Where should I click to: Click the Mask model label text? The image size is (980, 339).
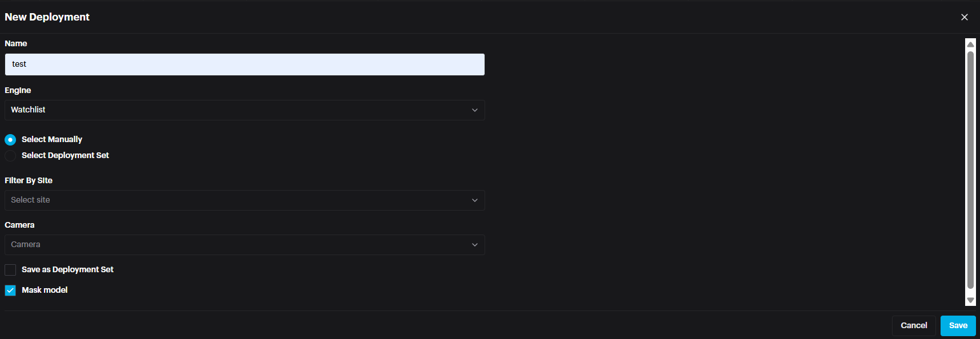pyautogui.click(x=45, y=290)
